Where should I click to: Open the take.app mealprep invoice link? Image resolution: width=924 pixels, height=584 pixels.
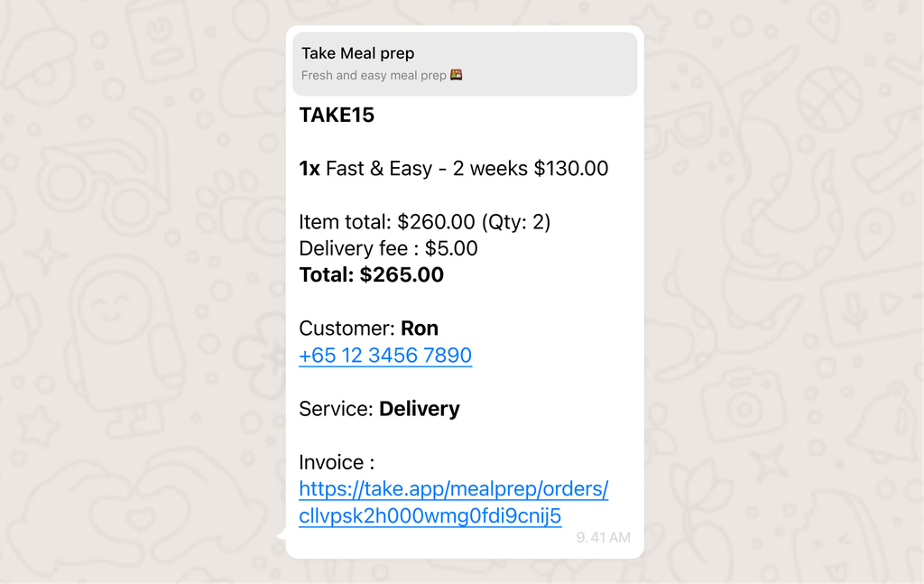[x=453, y=502]
